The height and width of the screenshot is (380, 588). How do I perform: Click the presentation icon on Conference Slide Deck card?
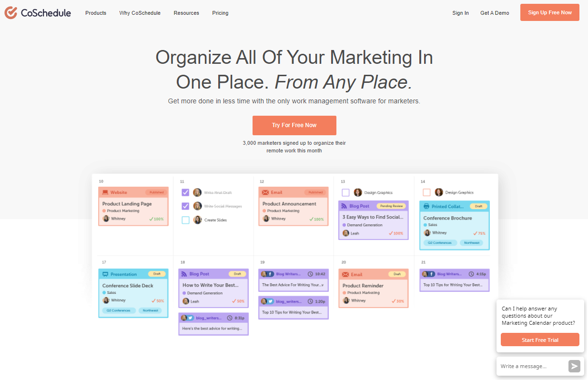click(105, 274)
